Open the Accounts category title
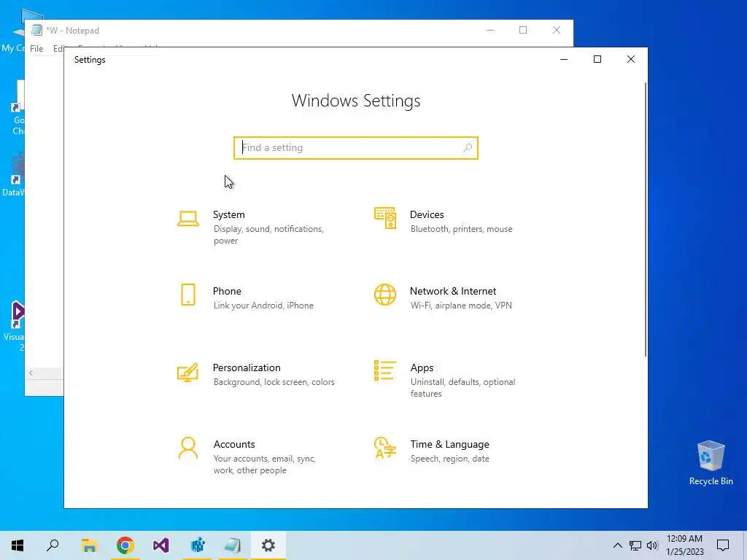 [234, 444]
